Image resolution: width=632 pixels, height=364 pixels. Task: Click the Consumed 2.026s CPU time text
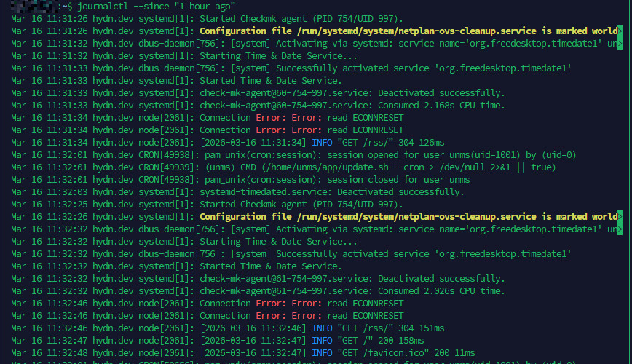(441, 291)
